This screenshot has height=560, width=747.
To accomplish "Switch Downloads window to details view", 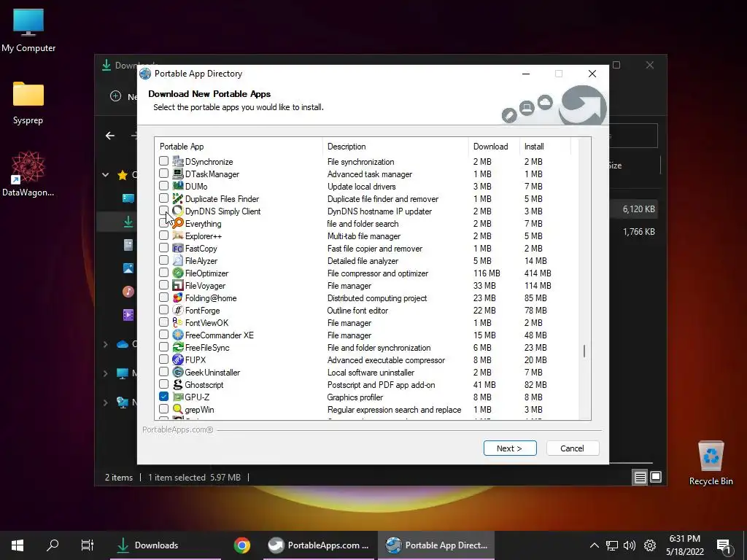I will 640,477.
